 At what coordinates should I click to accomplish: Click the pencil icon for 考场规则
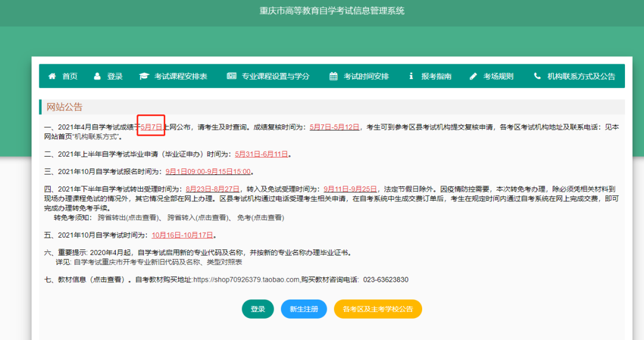pyautogui.click(x=473, y=76)
